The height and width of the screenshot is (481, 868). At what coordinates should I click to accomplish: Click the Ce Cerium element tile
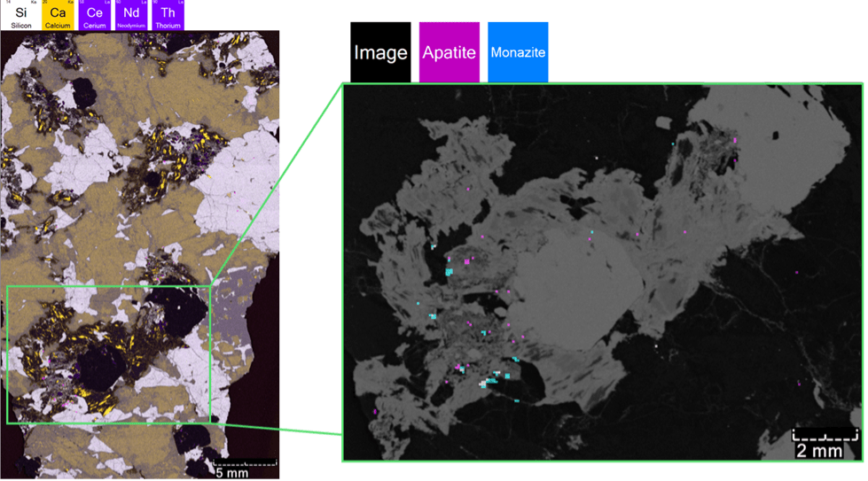click(x=95, y=15)
